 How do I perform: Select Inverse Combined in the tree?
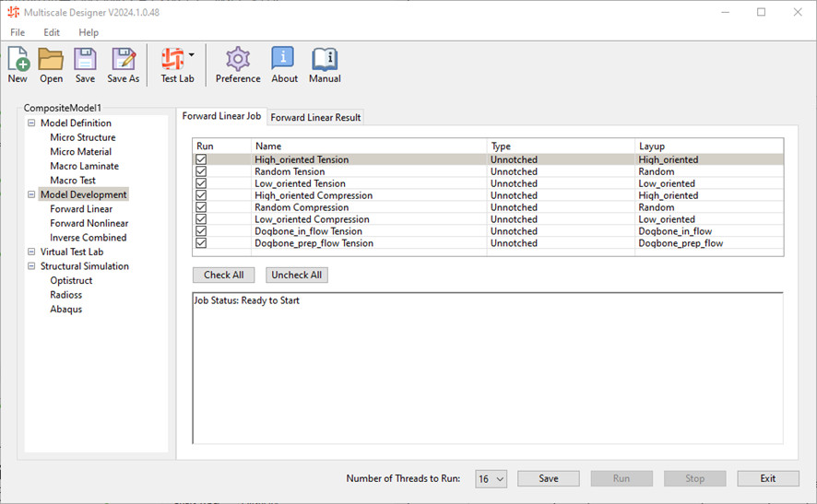pos(88,238)
